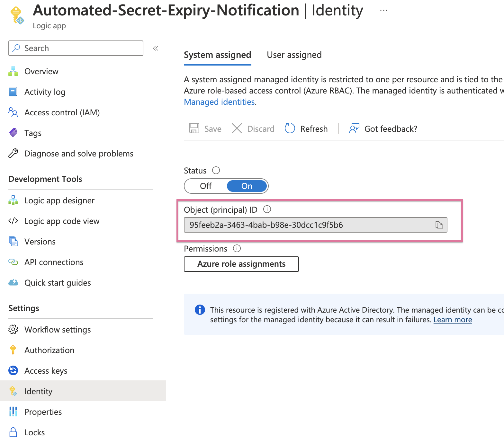Open Logic app code view
504x444 pixels.
[62, 221]
